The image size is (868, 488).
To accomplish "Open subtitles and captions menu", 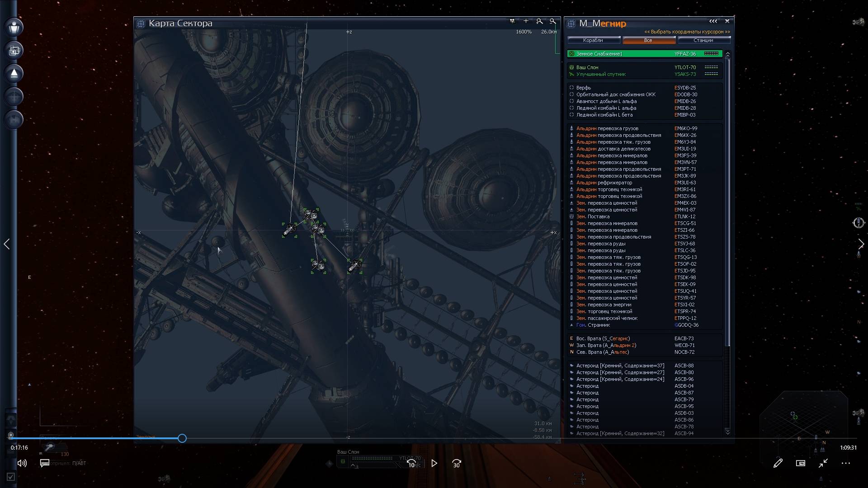I will 45,463.
